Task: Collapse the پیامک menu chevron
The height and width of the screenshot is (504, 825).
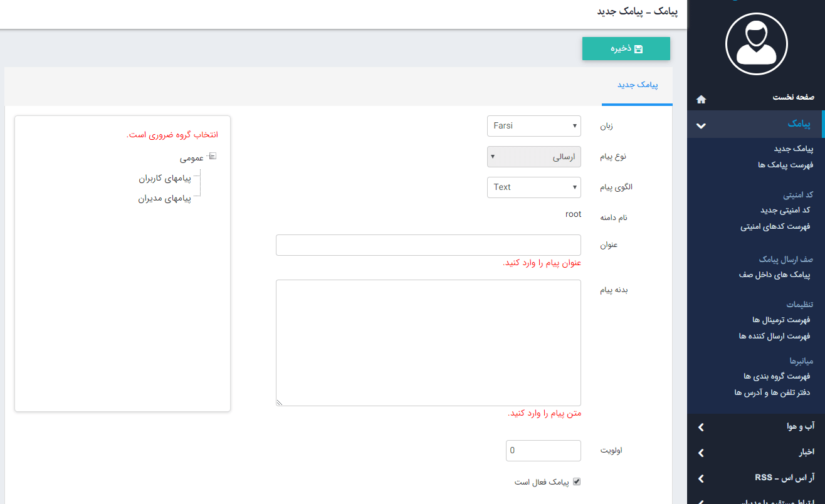Action: (x=701, y=125)
